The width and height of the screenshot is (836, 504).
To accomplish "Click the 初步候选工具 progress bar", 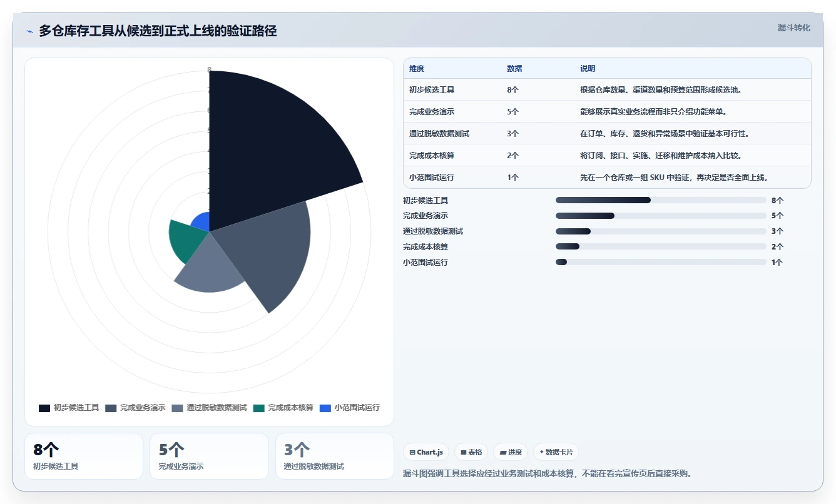I will click(x=661, y=200).
